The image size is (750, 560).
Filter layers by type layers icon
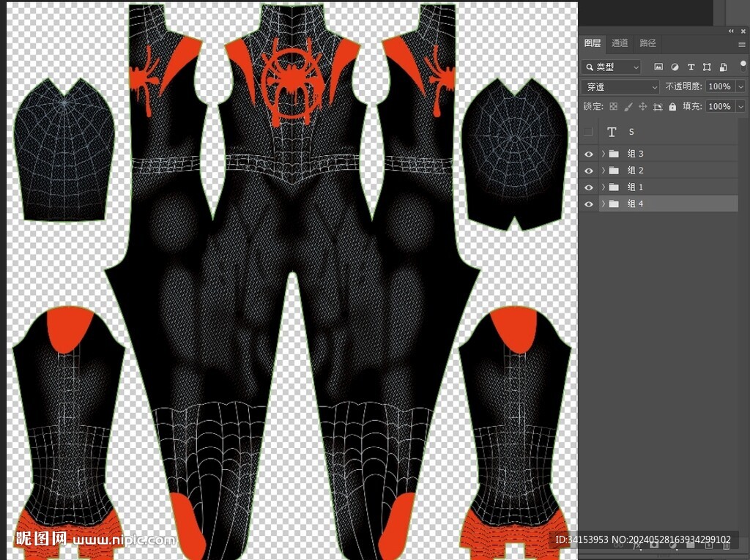(x=691, y=67)
